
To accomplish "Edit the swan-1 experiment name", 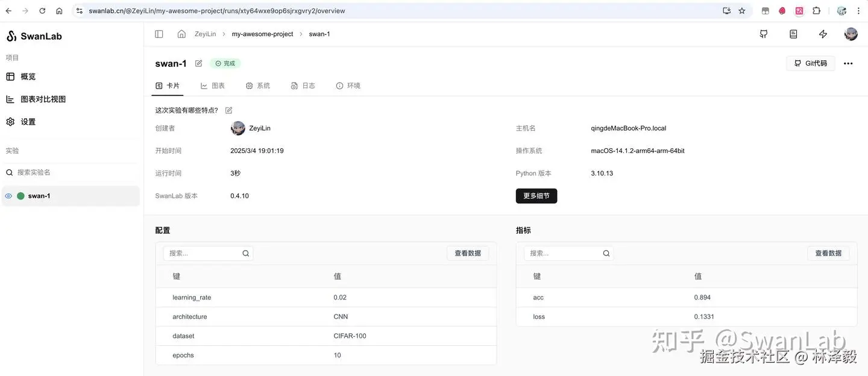I will point(199,63).
